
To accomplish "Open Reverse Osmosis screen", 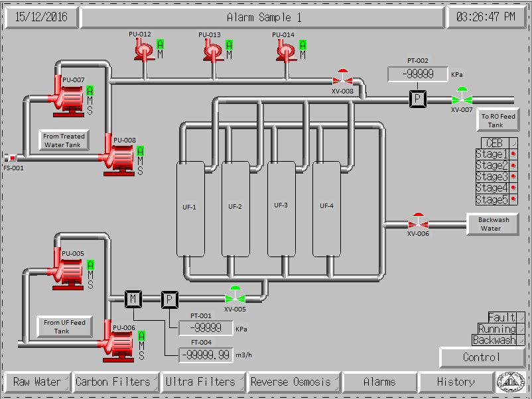I will click(x=293, y=382).
